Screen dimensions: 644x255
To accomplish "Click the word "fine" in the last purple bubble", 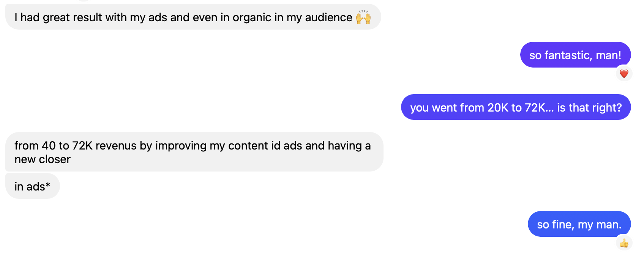I will [563, 225].
